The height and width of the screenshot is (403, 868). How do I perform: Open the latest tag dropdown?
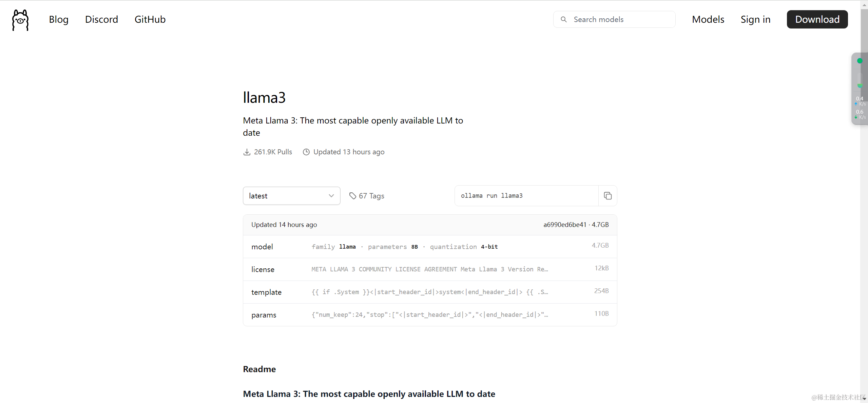[291, 196]
